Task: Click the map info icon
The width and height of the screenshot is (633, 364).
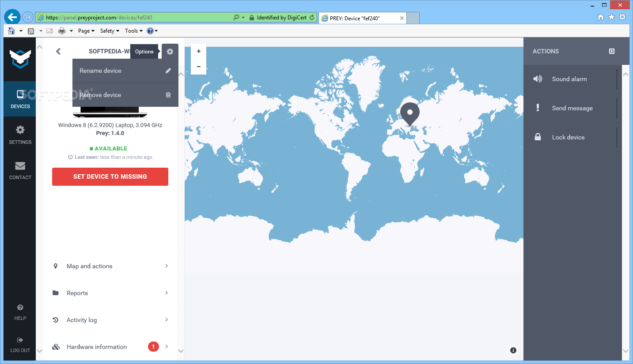Action: pyautogui.click(x=513, y=350)
